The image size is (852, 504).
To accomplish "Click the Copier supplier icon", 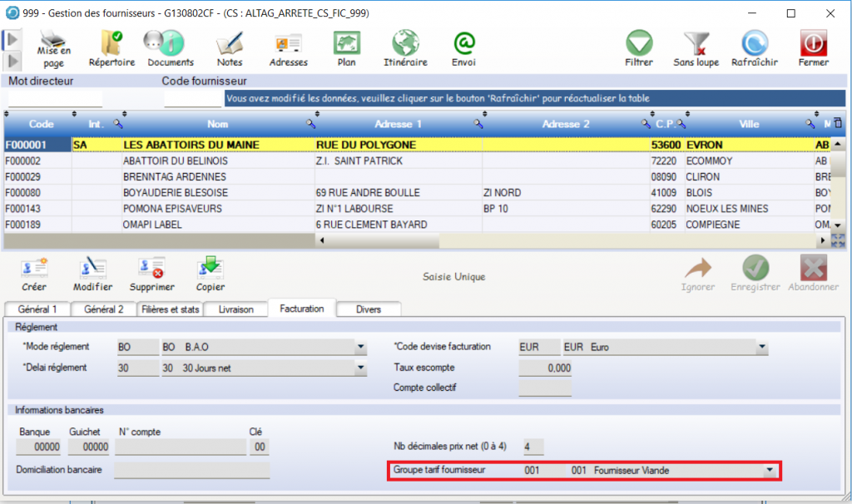I will point(210,269).
